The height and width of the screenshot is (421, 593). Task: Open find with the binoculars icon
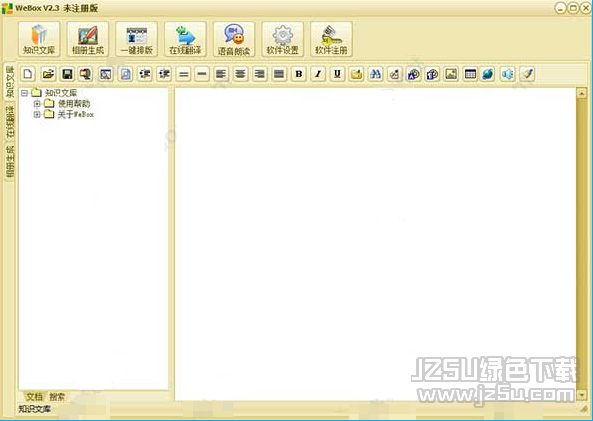[x=375, y=74]
